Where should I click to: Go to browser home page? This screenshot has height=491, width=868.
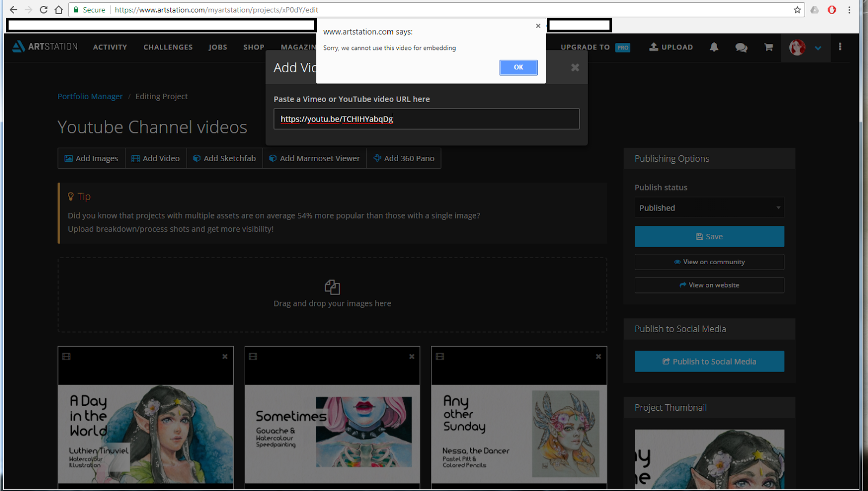point(59,10)
